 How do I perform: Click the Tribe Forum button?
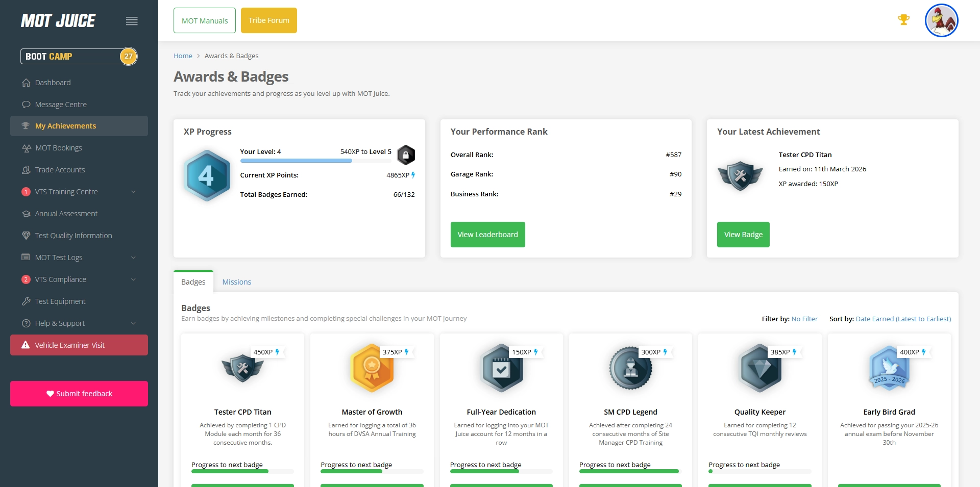coord(268,20)
